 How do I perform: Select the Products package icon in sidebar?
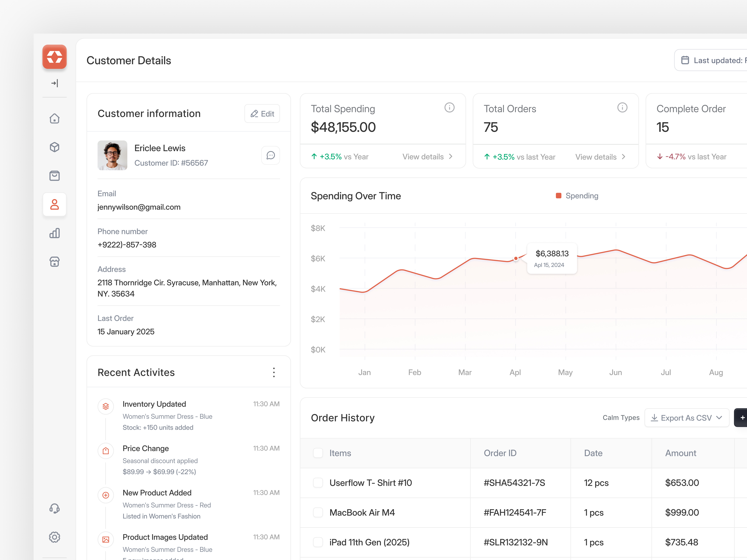(x=54, y=147)
